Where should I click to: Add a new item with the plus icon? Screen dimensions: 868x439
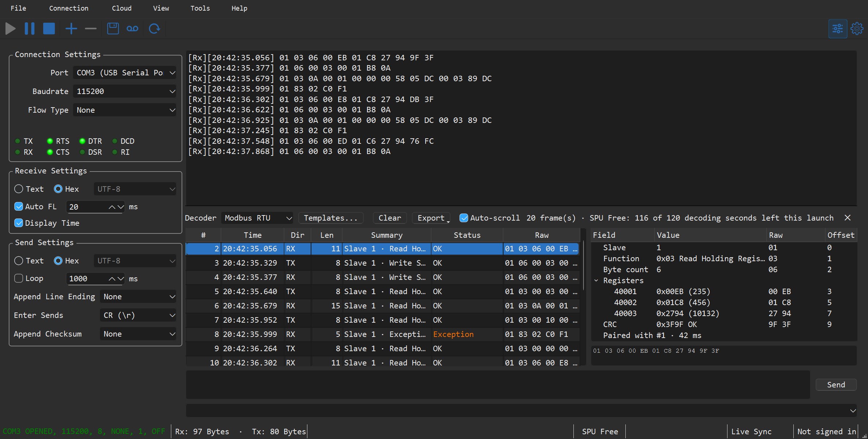[x=71, y=29]
